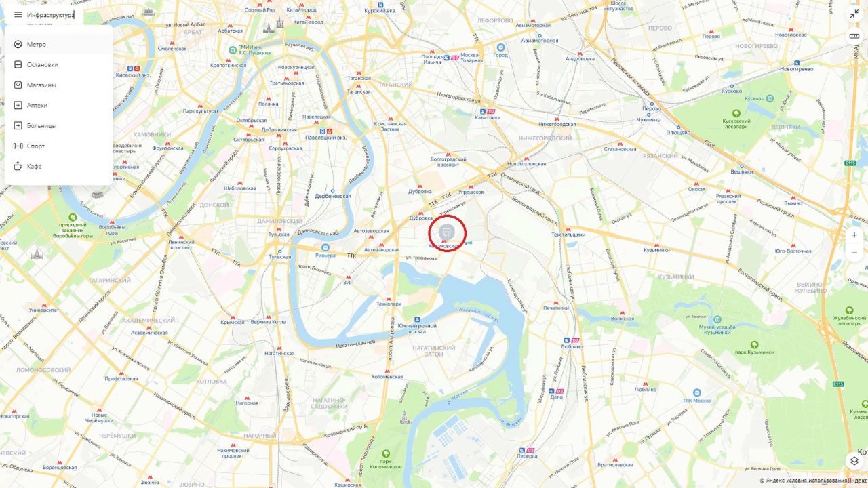Click the ТЯК Москва place pin
868x488 pixels.
pos(696,392)
